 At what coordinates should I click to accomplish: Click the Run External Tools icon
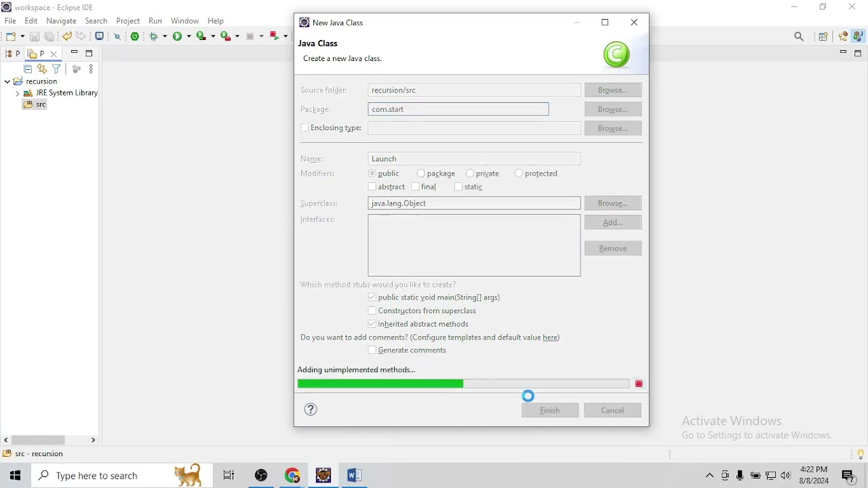[225, 37]
